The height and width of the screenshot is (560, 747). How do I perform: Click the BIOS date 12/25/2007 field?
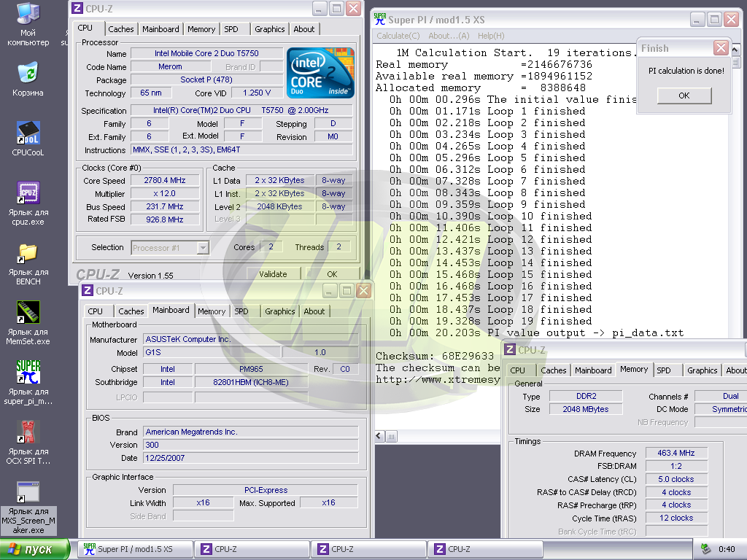tap(251, 458)
